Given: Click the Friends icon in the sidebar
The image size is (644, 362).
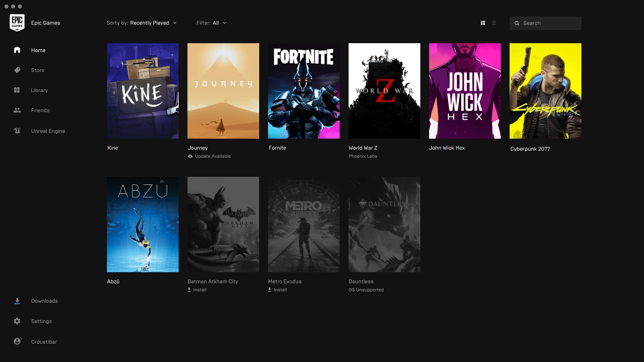Looking at the screenshot, I should point(17,110).
